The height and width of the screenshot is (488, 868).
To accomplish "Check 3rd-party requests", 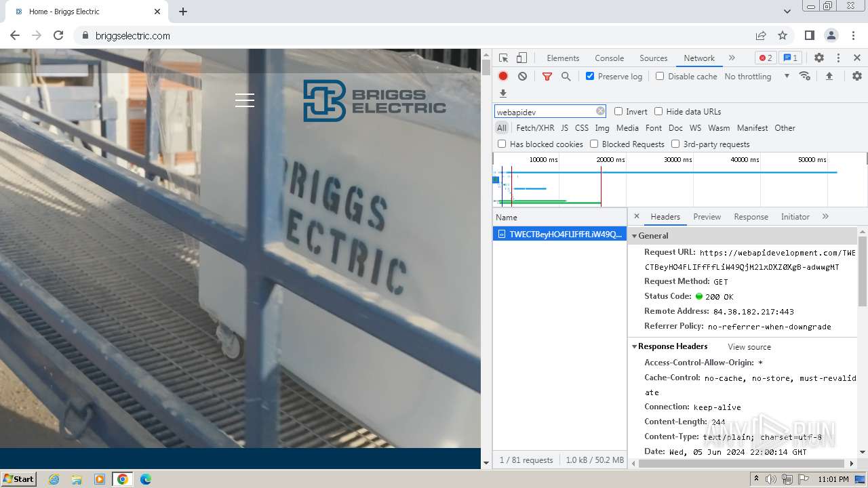I will pos(675,144).
